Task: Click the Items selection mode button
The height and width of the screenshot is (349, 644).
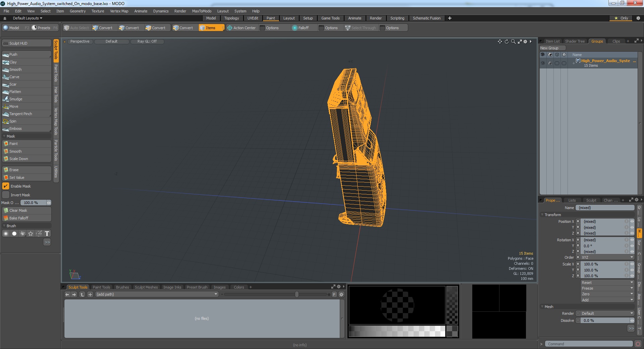Action: point(211,28)
